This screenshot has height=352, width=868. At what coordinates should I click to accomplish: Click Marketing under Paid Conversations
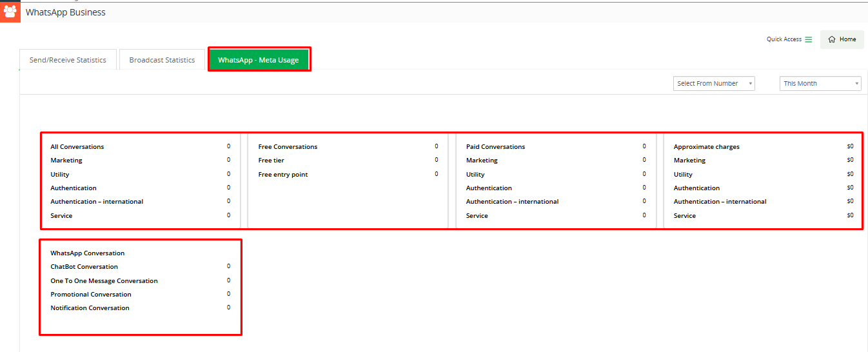tap(482, 161)
